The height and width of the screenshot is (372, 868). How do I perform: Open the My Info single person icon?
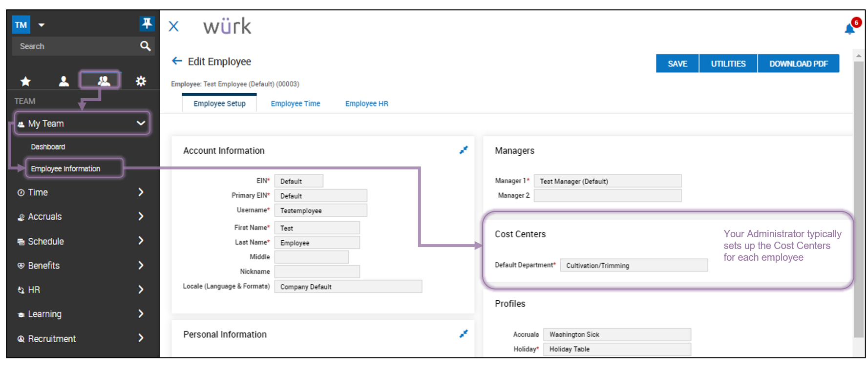pyautogui.click(x=64, y=81)
